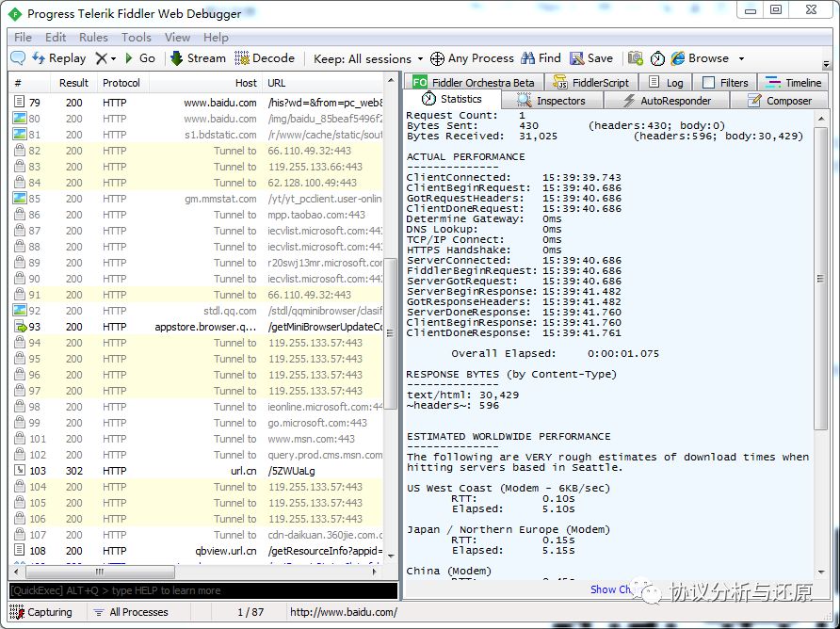Click the session list scroll-up arrow
840x629 pixels.
(x=391, y=80)
